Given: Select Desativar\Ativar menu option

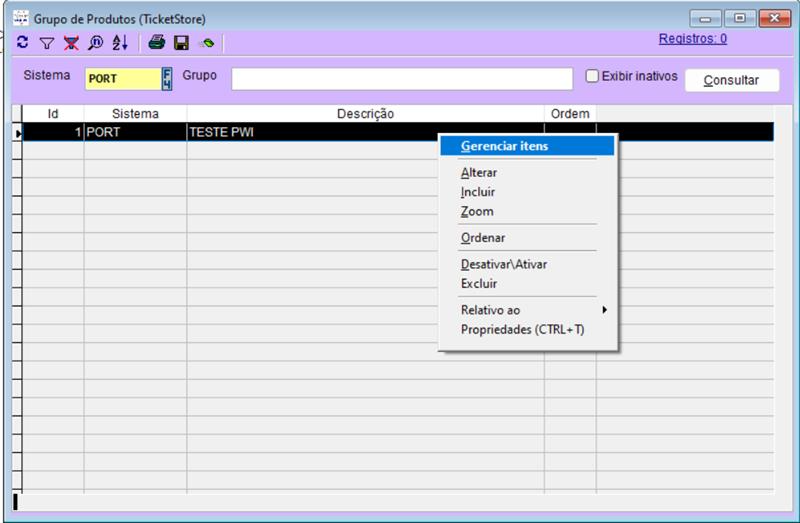Looking at the screenshot, I should click(x=504, y=265).
